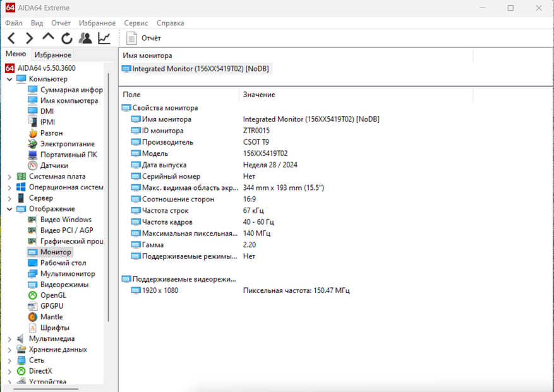This screenshot has height=392, width=554.
Task: Select OpenGL in the tree
Action: click(x=53, y=295)
